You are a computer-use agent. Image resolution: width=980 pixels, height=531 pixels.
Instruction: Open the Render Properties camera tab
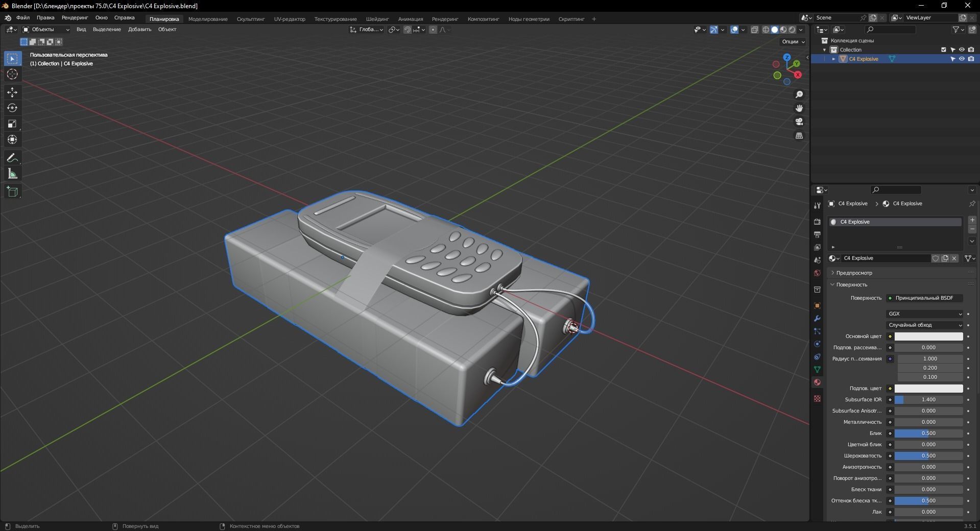pos(817,222)
